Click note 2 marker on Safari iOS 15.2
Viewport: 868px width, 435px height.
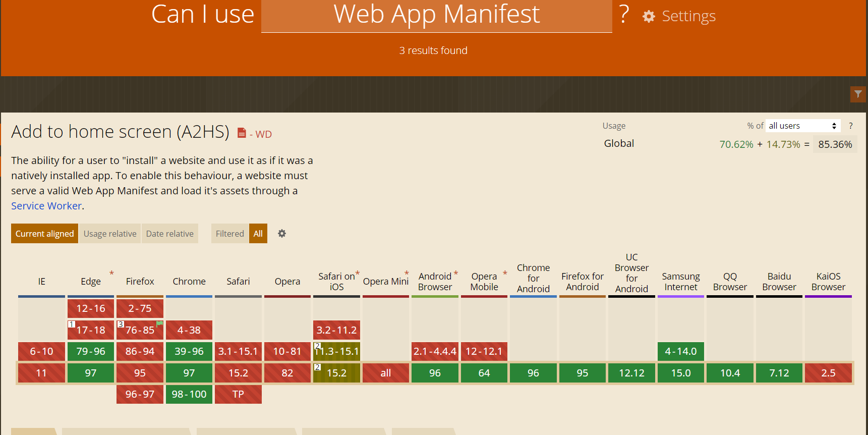[317, 367]
